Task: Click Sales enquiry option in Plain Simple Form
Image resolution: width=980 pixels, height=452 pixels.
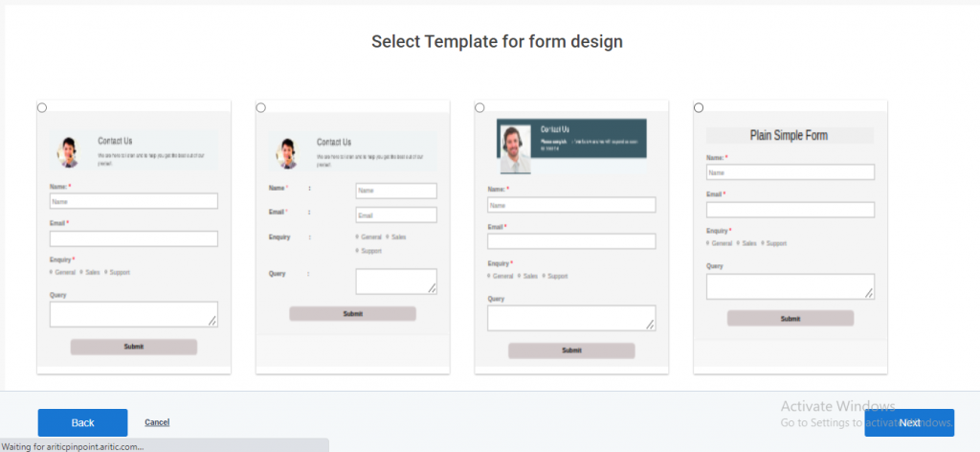Action: click(x=746, y=243)
